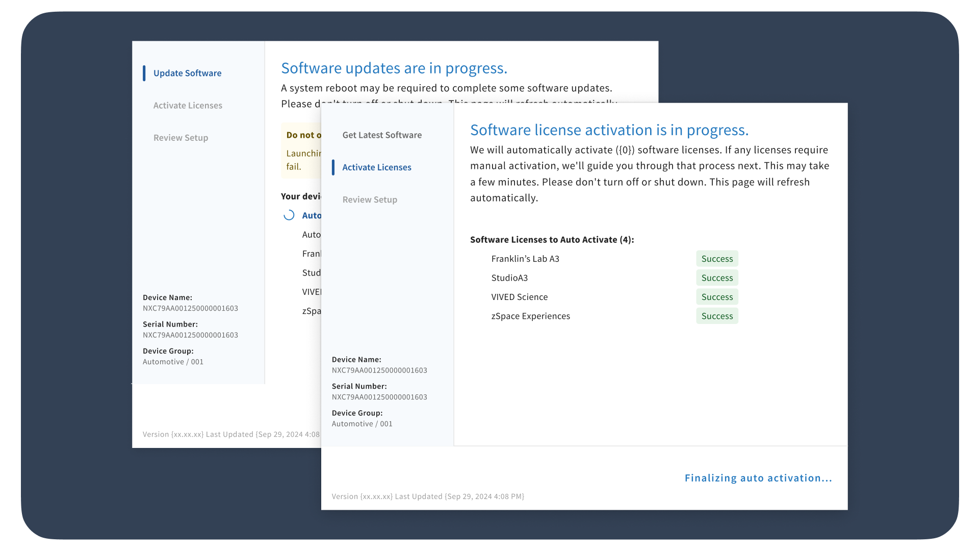
Task: Click the step indicator bar beside Update Software
Action: tap(145, 73)
